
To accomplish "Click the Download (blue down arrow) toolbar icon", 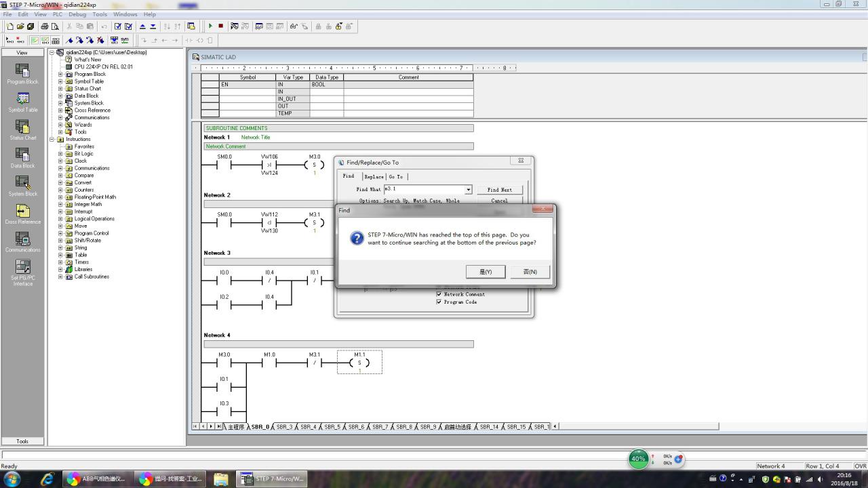I will point(153,26).
